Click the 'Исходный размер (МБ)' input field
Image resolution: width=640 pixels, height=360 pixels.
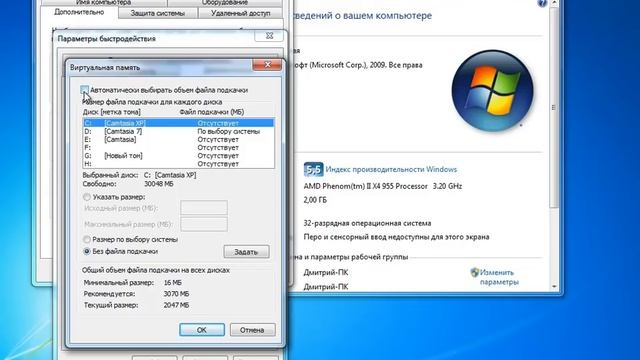pos(204,208)
